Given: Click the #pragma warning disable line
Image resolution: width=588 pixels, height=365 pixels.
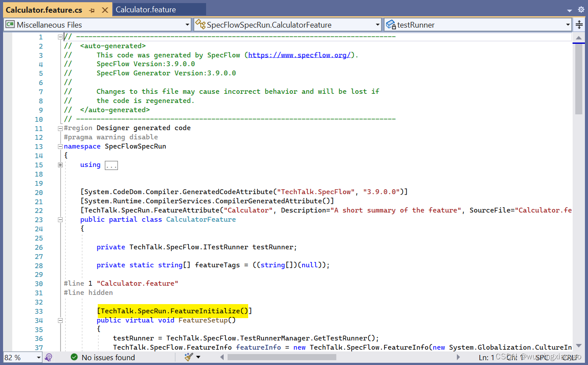Looking at the screenshot, I should click(111, 137).
